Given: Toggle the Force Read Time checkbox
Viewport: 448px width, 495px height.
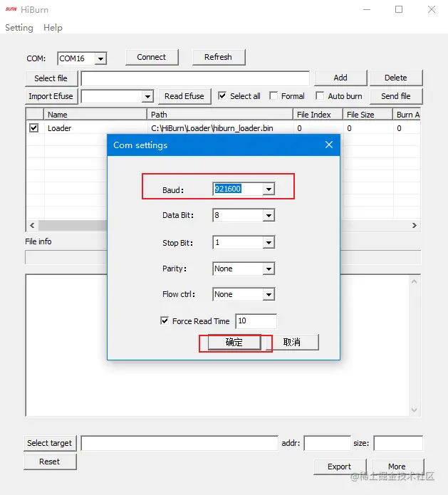Looking at the screenshot, I should click(x=165, y=321).
